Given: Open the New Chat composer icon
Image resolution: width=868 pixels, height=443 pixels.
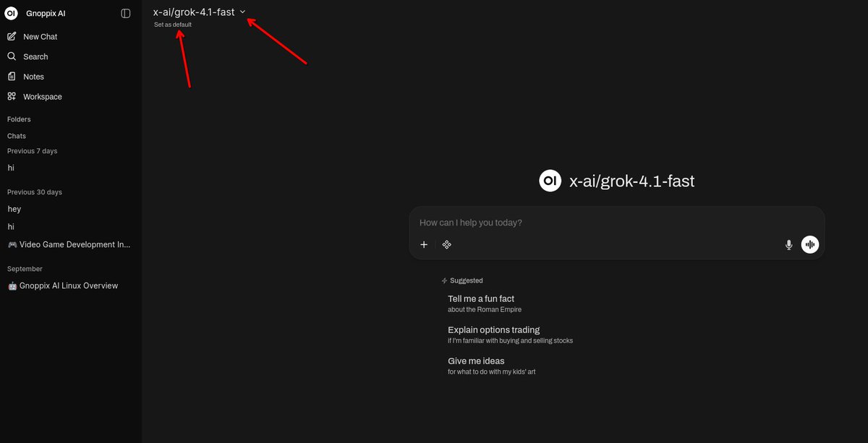Looking at the screenshot, I should click(12, 36).
